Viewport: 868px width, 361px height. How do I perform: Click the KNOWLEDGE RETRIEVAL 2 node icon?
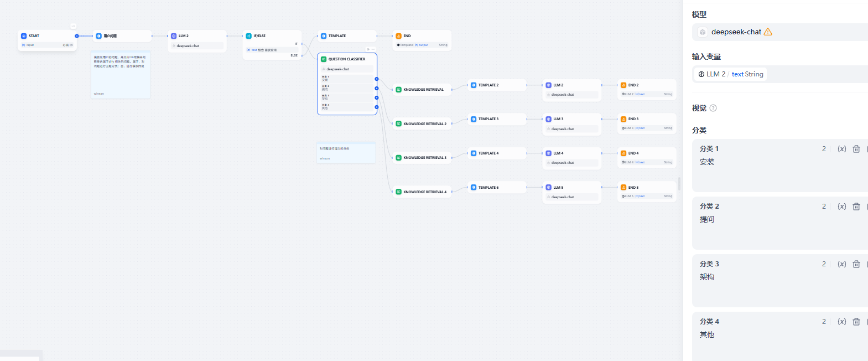(x=399, y=124)
